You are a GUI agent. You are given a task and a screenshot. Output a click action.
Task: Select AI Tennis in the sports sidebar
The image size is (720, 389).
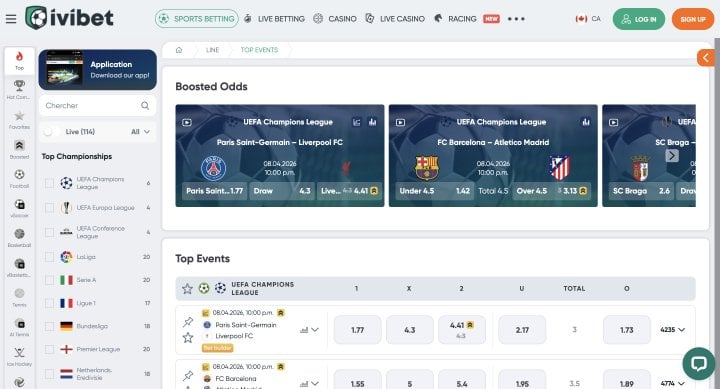(x=19, y=327)
